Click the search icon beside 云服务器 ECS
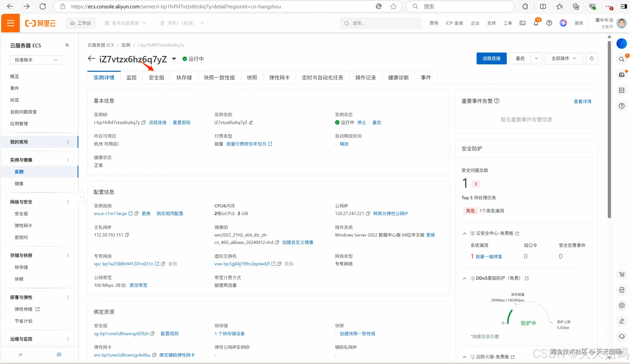Image resolution: width=630 pixels, height=364 pixels. 67,45
